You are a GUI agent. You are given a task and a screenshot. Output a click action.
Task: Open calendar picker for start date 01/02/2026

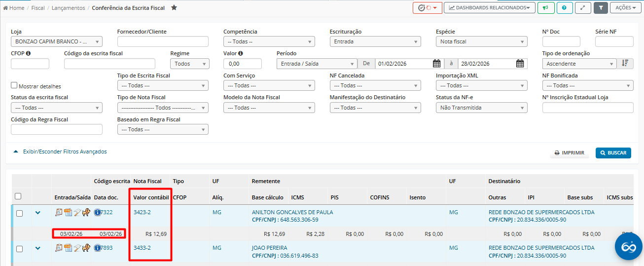[x=436, y=64]
